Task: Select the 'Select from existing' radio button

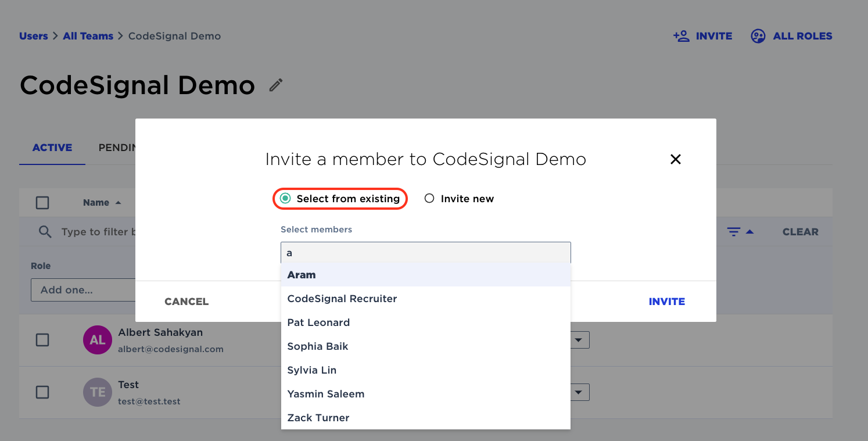Action: pyautogui.click(x=285, y=199)
